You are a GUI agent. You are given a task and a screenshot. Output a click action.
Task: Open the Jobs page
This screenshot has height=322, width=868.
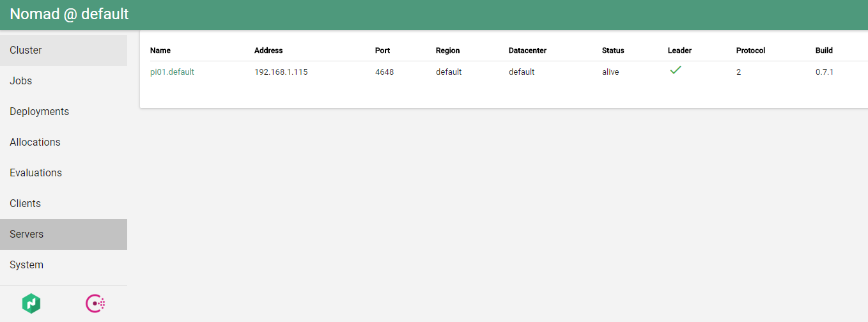click(63, 81)
